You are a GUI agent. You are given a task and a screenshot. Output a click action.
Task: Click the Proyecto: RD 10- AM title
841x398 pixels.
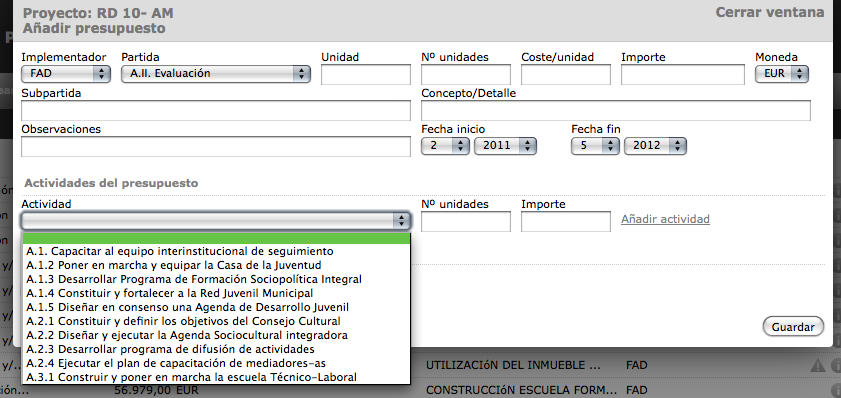coord(98,13)
